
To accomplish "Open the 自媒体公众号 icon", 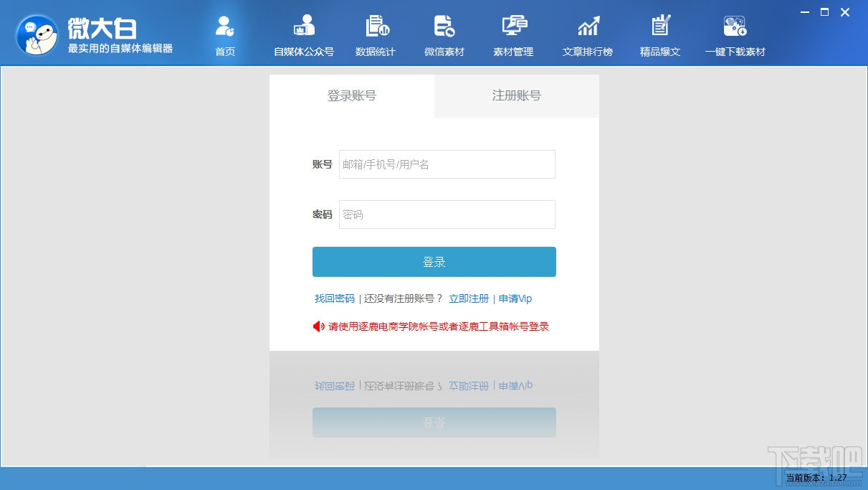I will (304, 27).
